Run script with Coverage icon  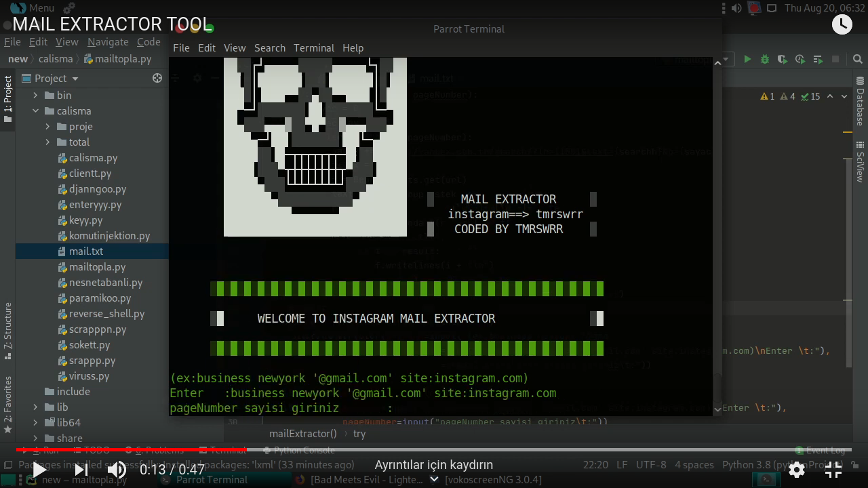(782, 59)
